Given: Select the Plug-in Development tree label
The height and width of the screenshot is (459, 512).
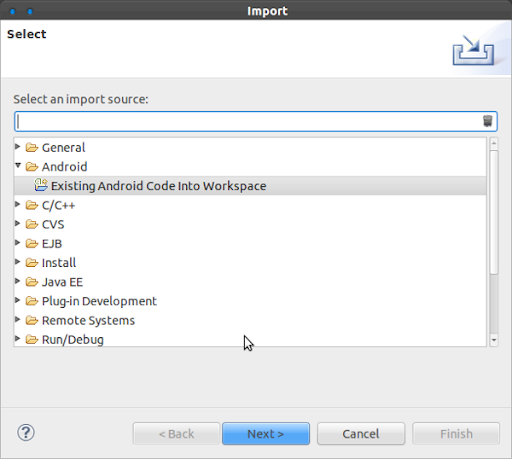Looking at the screenshot, I should [99, 301].
